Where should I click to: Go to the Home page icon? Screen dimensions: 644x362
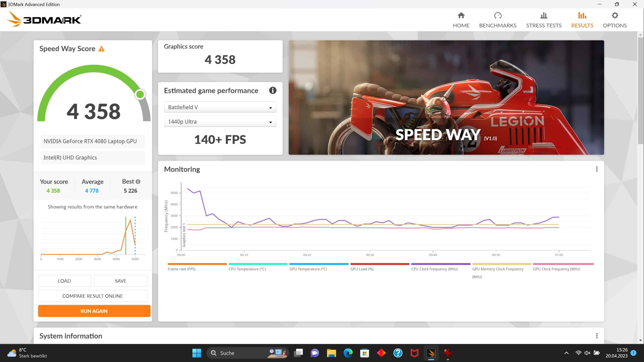461,16
